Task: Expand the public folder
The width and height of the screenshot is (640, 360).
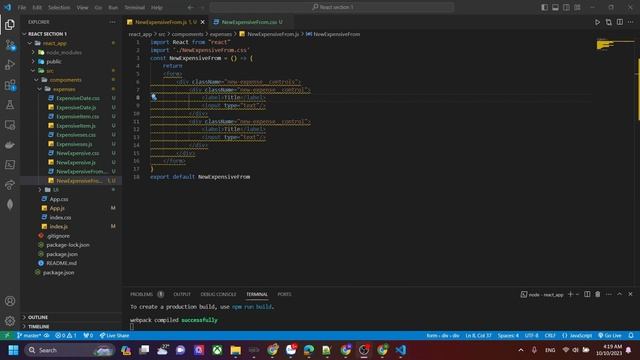Action: coord(33,62)
